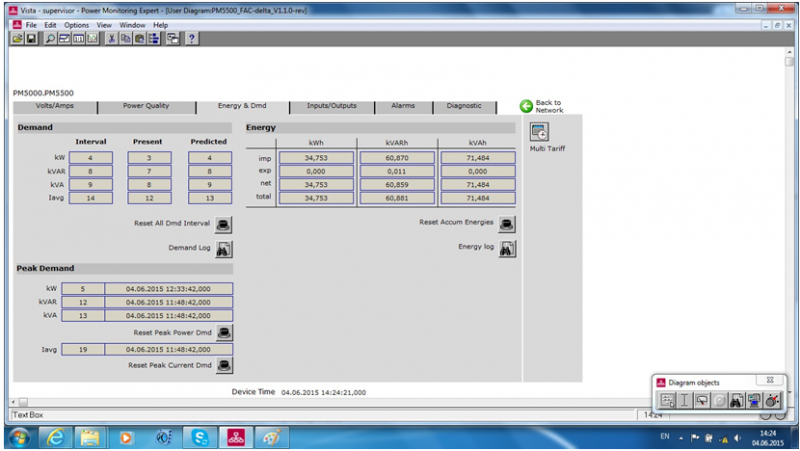This screenshot has width=800, height=451.
Task: Click the kVARh net value 60,859
Action: click(x=397, y=185)
